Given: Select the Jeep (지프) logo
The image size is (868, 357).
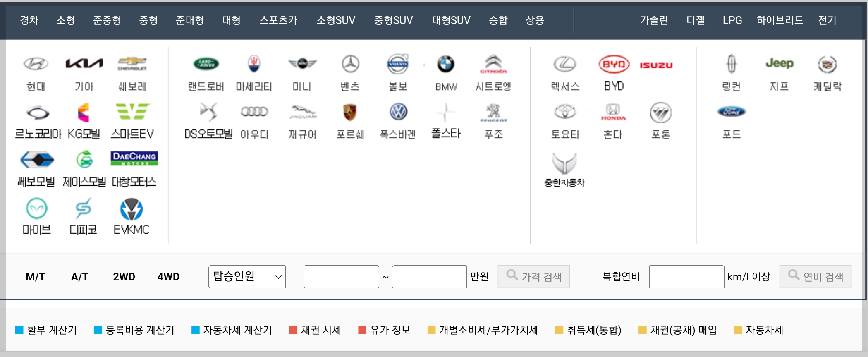Looking at the screenshot, I should [780, 63].
